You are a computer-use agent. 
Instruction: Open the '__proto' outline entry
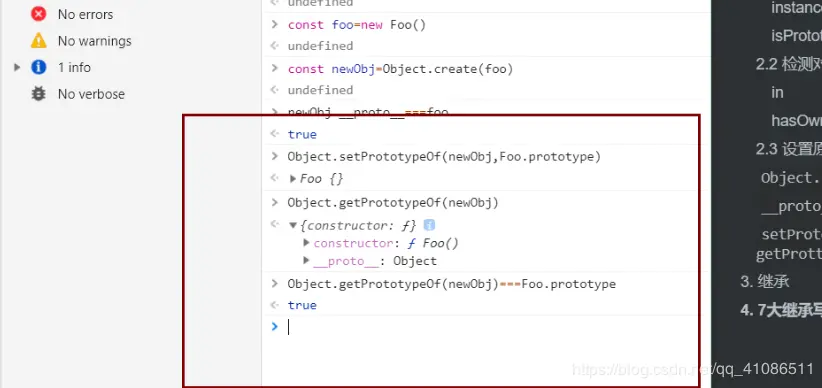[792, 207]
